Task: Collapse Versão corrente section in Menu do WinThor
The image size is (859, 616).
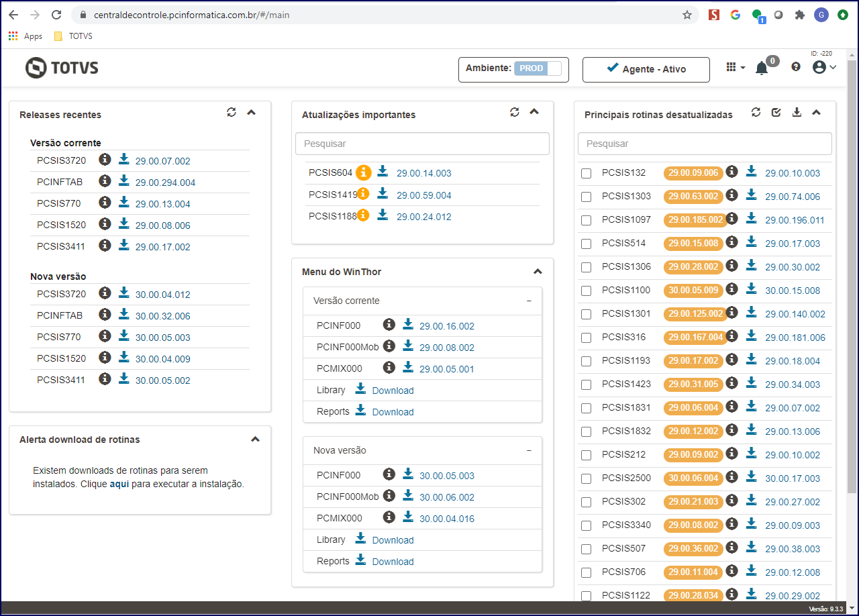Action: [x=529, y=301]
